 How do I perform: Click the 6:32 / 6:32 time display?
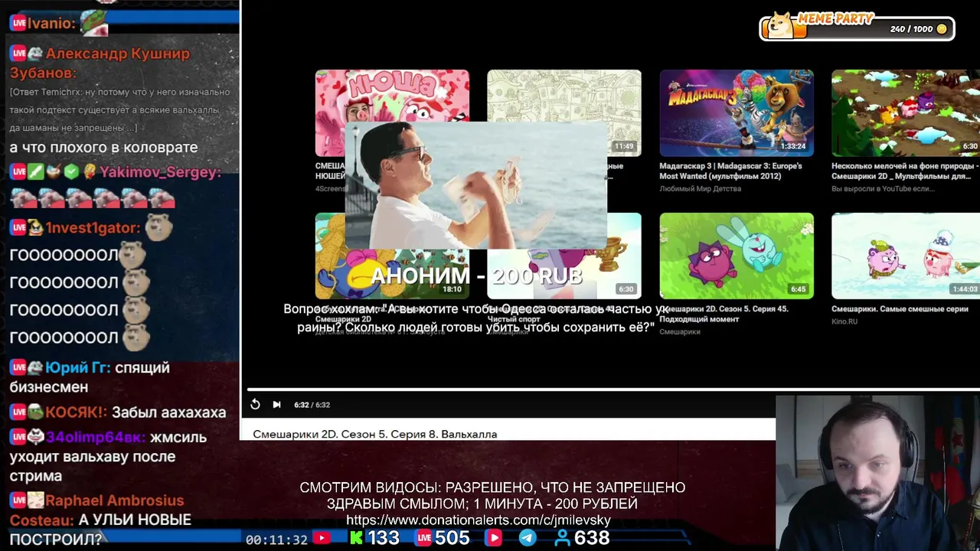coord(312,405)
